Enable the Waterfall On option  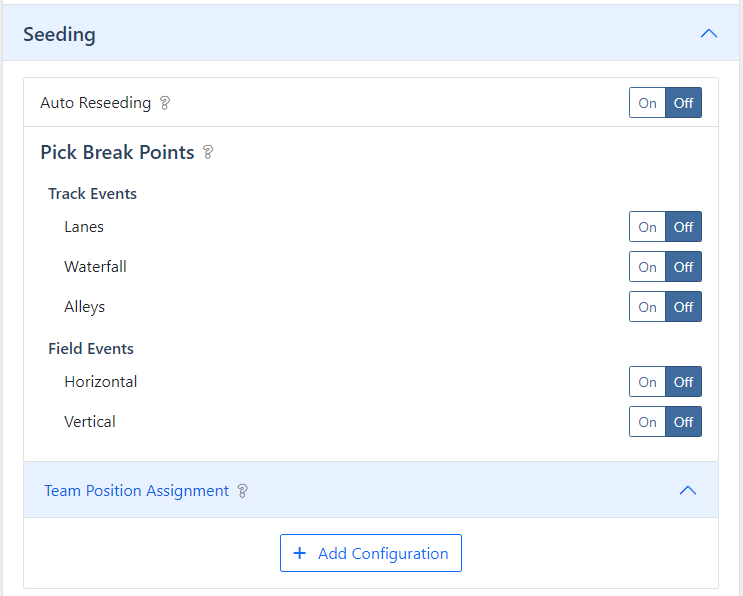(647, 267)
